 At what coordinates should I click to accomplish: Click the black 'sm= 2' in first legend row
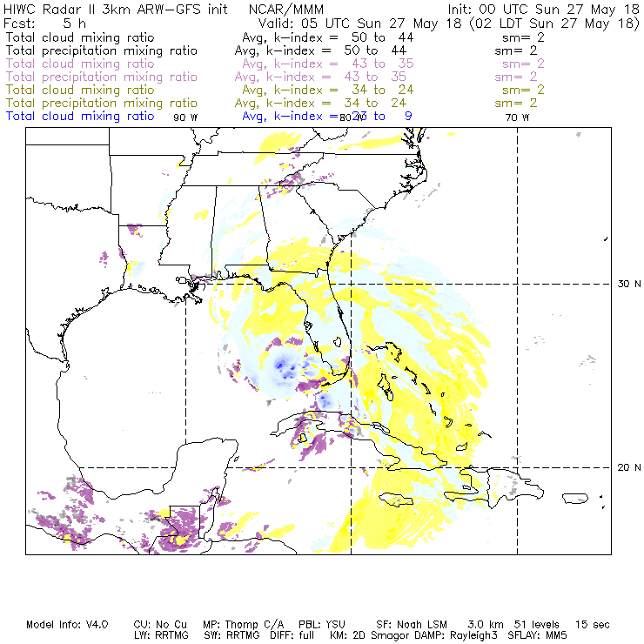[523, 37]
